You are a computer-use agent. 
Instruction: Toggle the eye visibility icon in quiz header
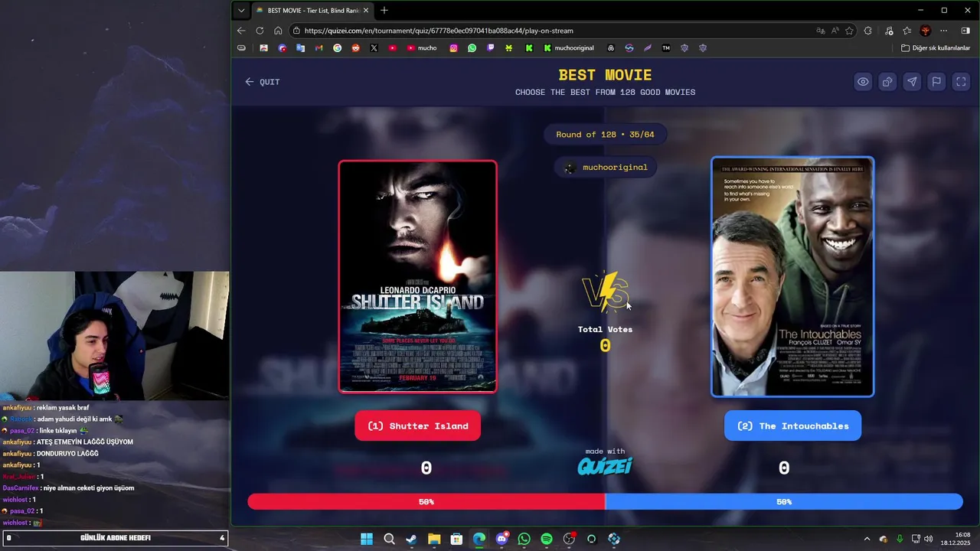point(863,82)
